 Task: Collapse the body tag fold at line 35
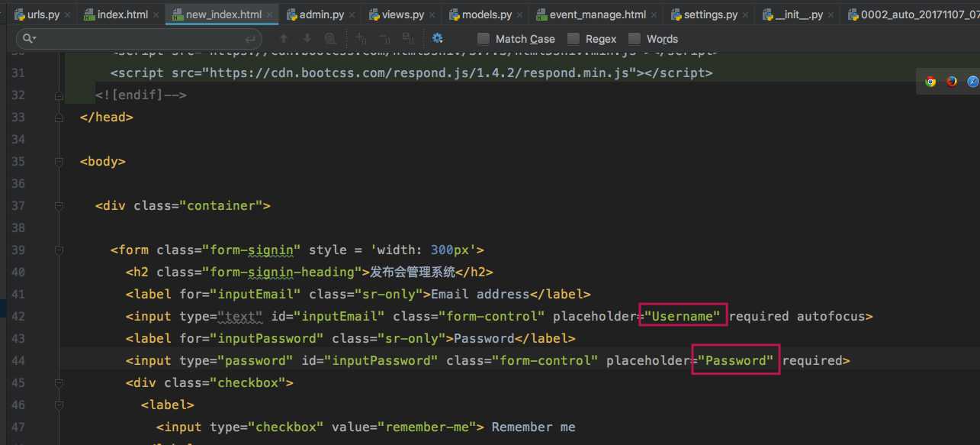click(59, 162)
